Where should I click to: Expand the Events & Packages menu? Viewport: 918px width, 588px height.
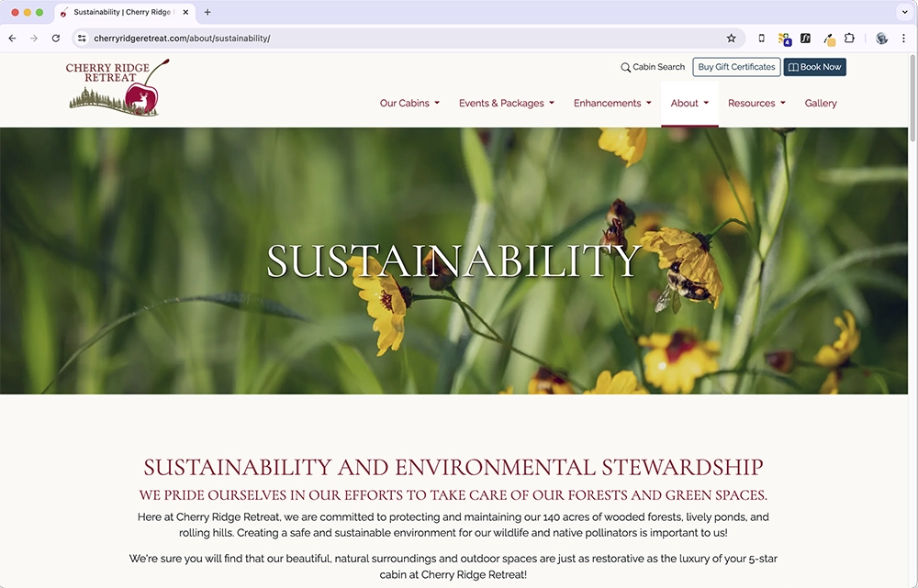pyautogui.click(x=507, y=103)
